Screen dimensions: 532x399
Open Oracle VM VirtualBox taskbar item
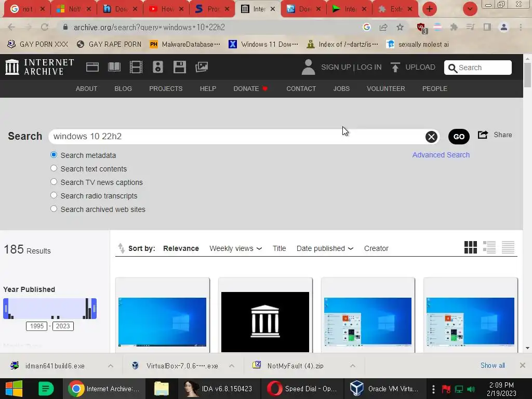coord(385,389)
